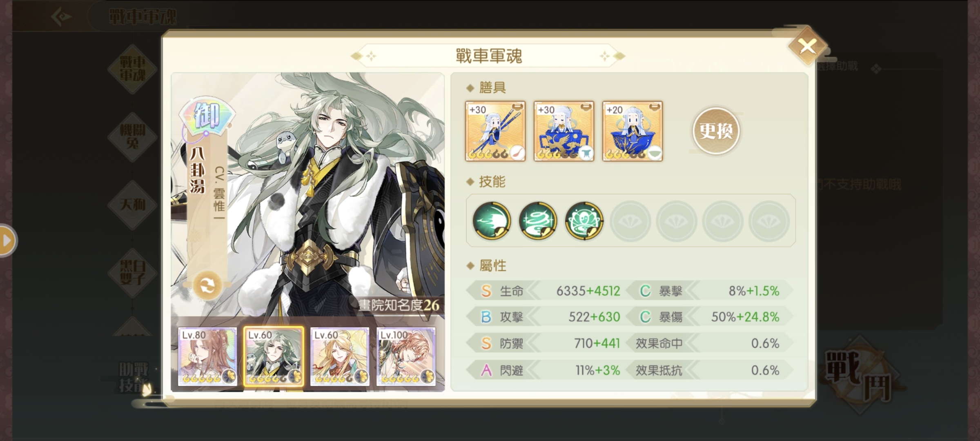Viewport: 980px width, 441px height.
Task: Tap the first green slash skill icon
Action: pyautogui.click(x=492, y=220)
